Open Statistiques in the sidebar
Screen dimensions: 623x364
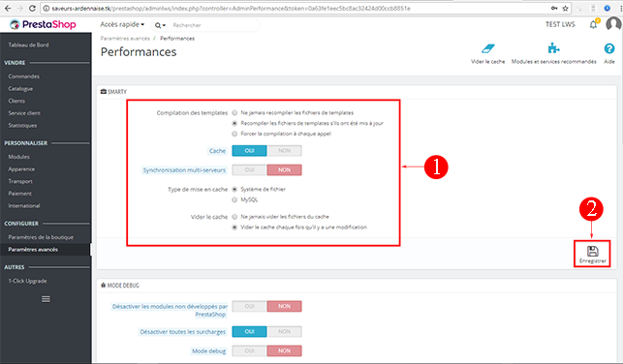[22, 126]
